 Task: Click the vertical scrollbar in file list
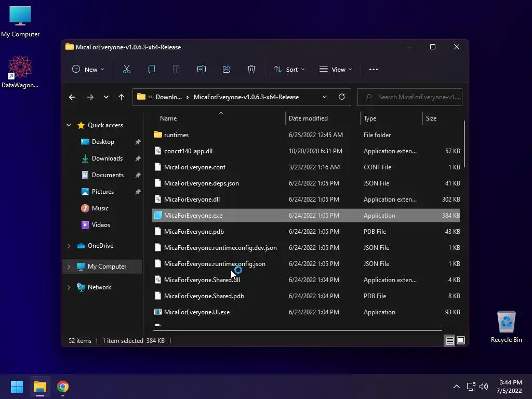[x=464, y=144]
